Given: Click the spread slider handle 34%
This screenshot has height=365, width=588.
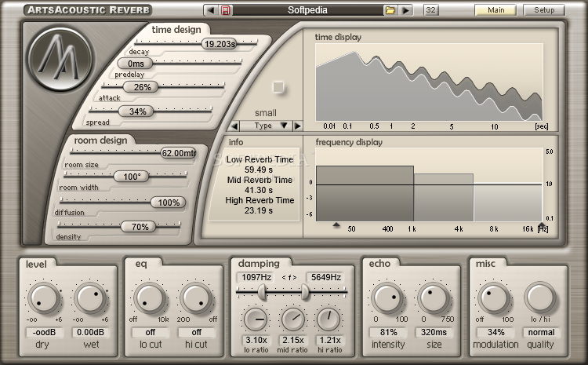Looking at the screenshot, I should pyautogui.click(x=136, y=111).
